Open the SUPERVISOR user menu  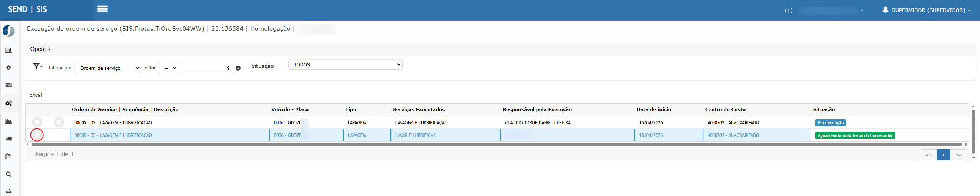(x=927, y=10)
